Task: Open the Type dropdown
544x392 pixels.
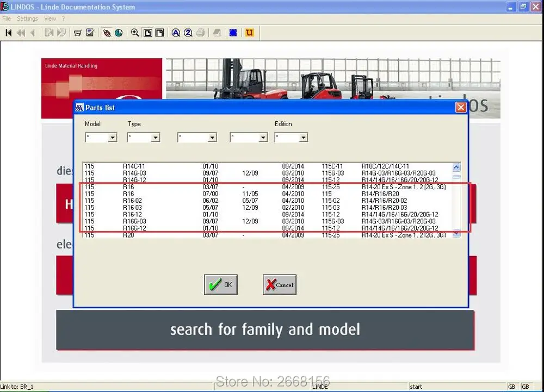Action: coord(156,138)
